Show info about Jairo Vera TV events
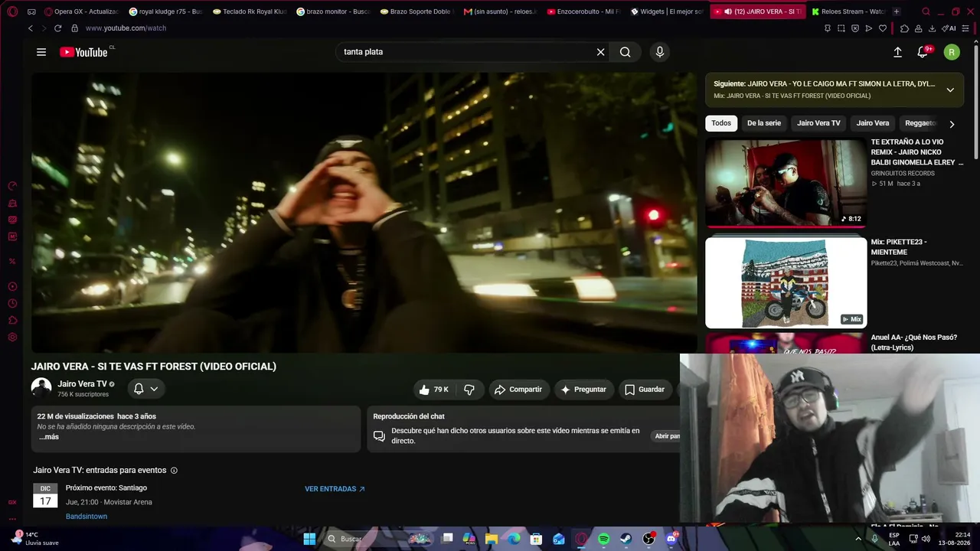Viewport: 980px width, 551px height. (174, 471)
